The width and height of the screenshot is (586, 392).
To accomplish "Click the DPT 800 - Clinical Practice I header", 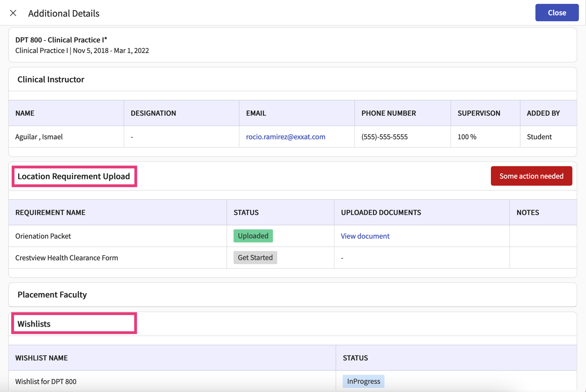I will pyautogui.click(x=62, y=39).
